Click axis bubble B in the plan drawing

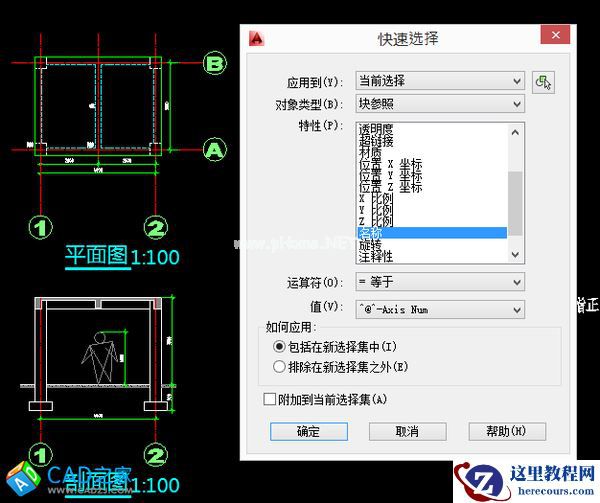pyautogui.click(x=215, y=63)
